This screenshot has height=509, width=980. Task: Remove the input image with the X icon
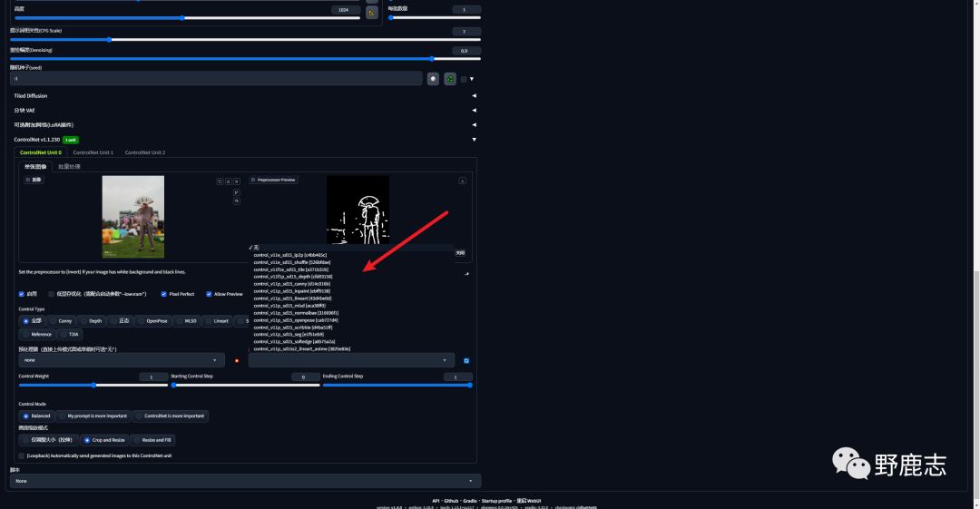237,181
